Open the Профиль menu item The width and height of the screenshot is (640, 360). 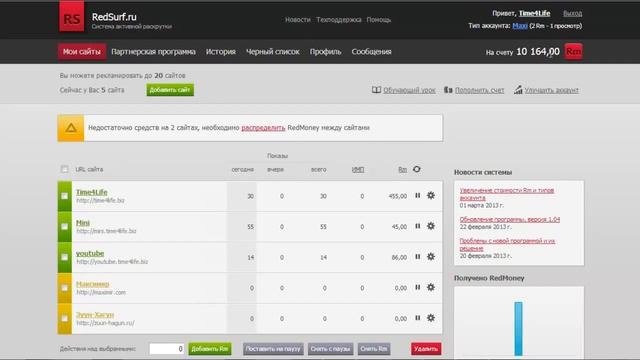tap(325, 52)
